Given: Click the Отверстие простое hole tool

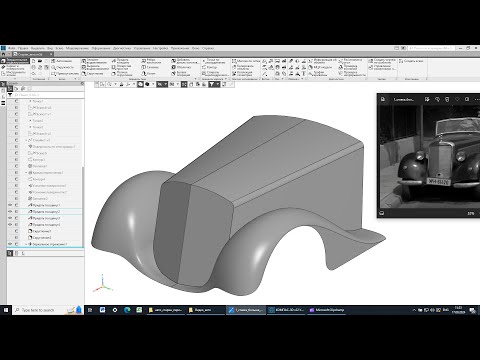Looking at the screenshot, I should coord(121,67).
